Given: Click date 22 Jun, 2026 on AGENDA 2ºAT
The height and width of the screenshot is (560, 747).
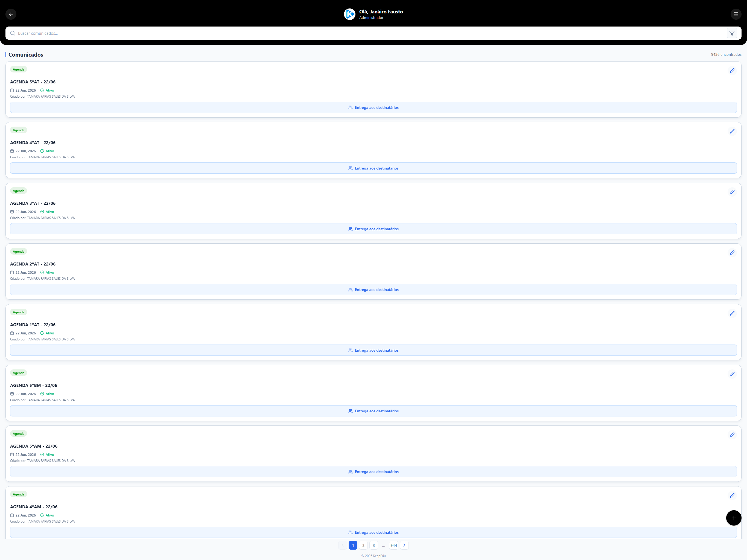Looking at the screenshot, I should point(23,273).
